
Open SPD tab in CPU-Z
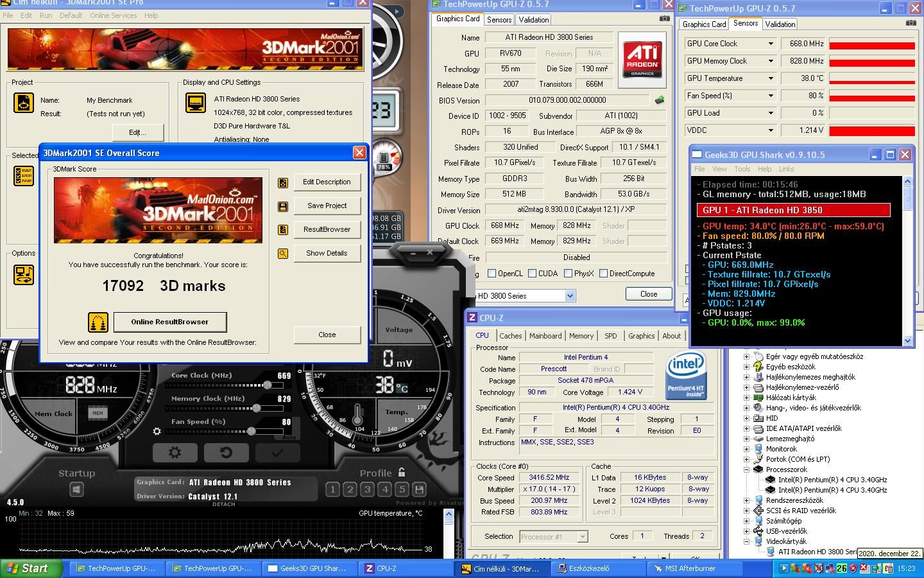pyautogui.click(x=610, y=336)
